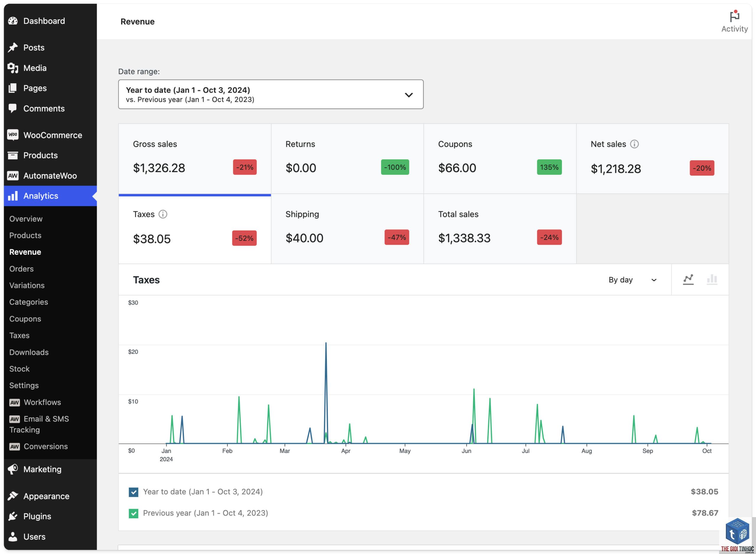Click the Products archive box icon
This screenshot has width=756, height=554.
tap(13, 155)
